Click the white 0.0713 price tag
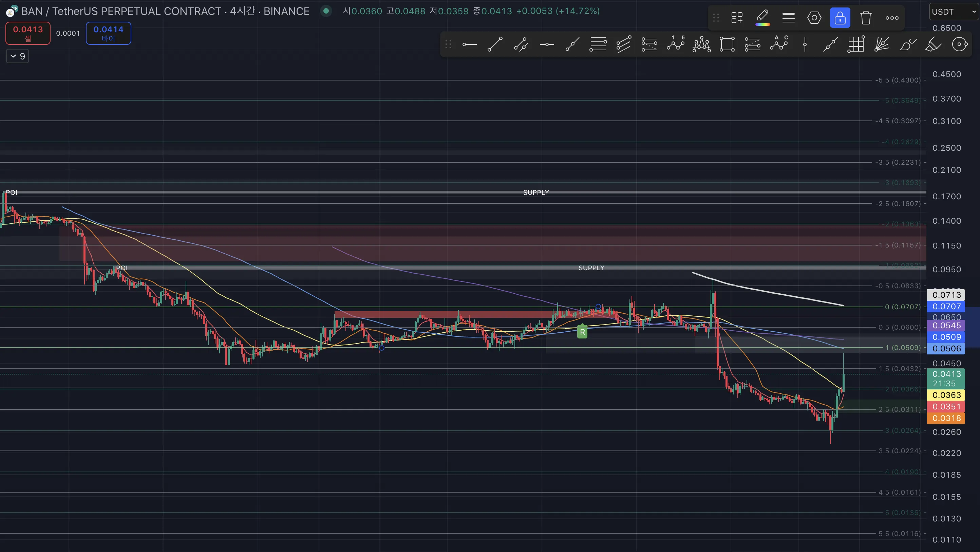This screenshot has height=552, width=980. point(946,295)
